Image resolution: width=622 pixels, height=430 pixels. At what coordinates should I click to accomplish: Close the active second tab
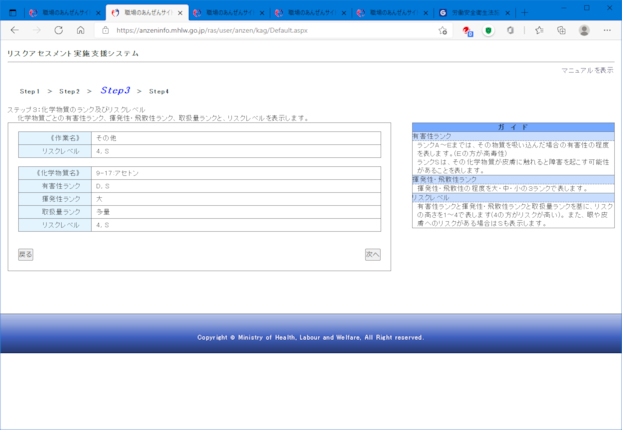click(180, 13)
